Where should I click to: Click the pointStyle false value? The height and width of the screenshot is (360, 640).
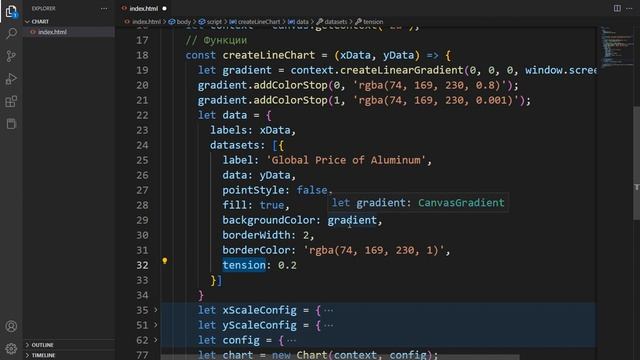[312, 190]
